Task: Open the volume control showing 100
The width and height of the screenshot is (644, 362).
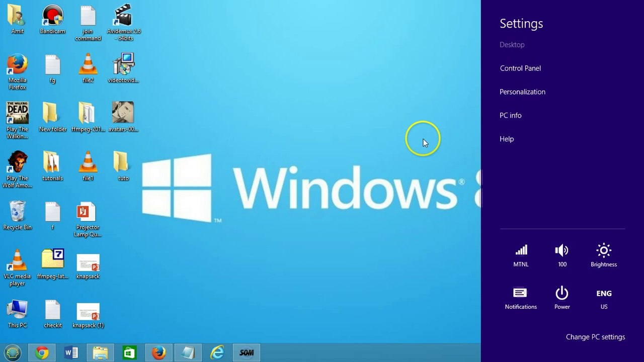Action: pos(562,255)
